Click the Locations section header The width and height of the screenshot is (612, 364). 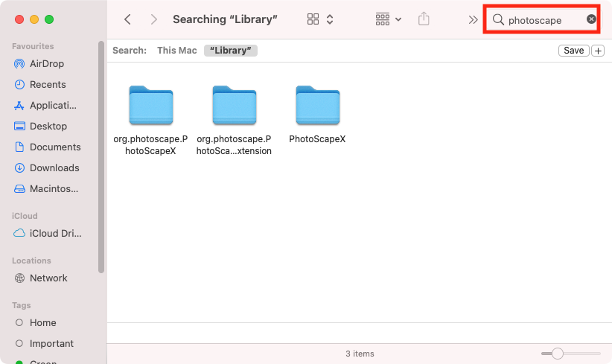pyautogui.click(x=31, y=261)
